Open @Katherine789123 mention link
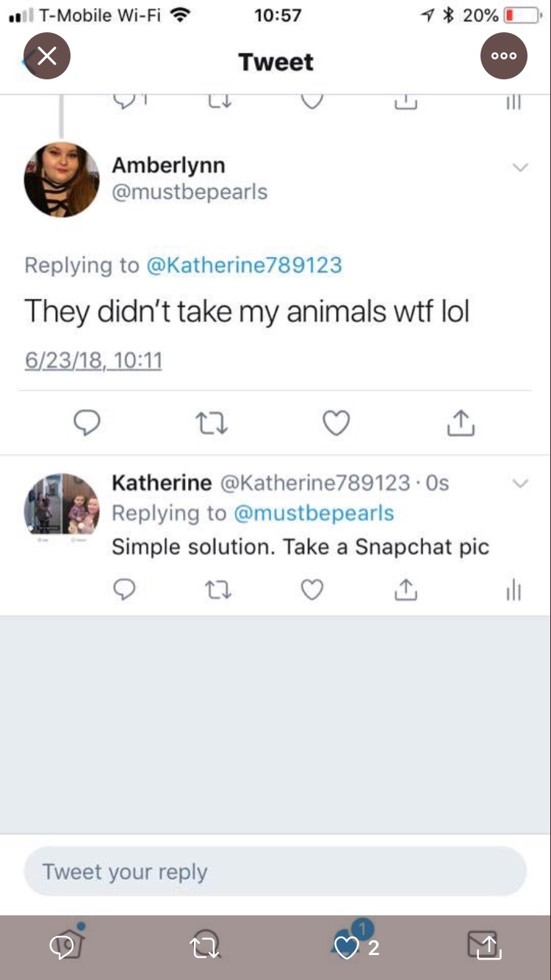551x980 pixels. (245, 265)
